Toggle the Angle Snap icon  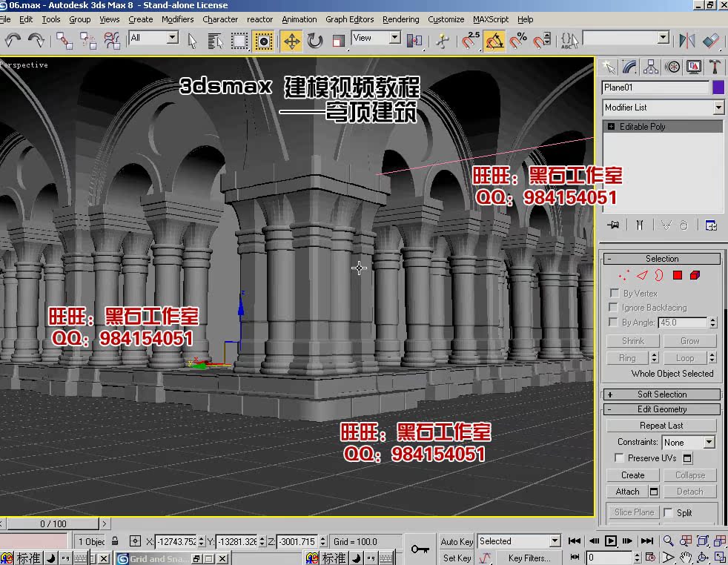[x=494, y=40]
